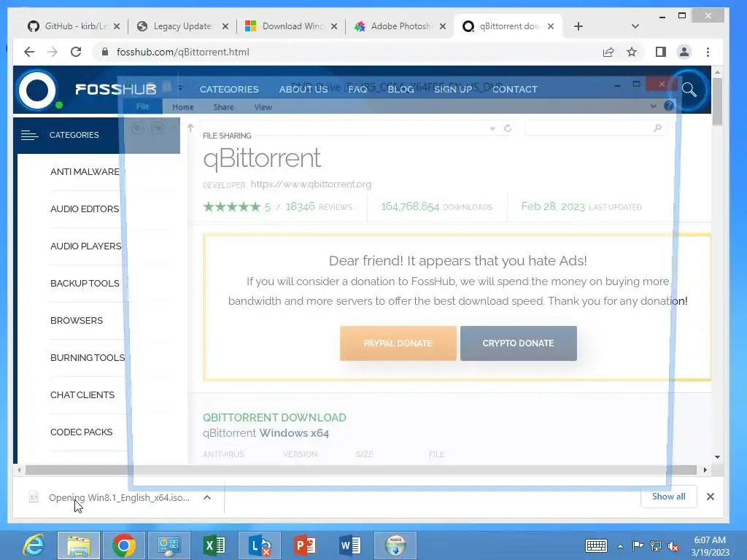Open File Explorer from the taskbar
Viewport: 747px width, 560px height.
pos(79,545)
